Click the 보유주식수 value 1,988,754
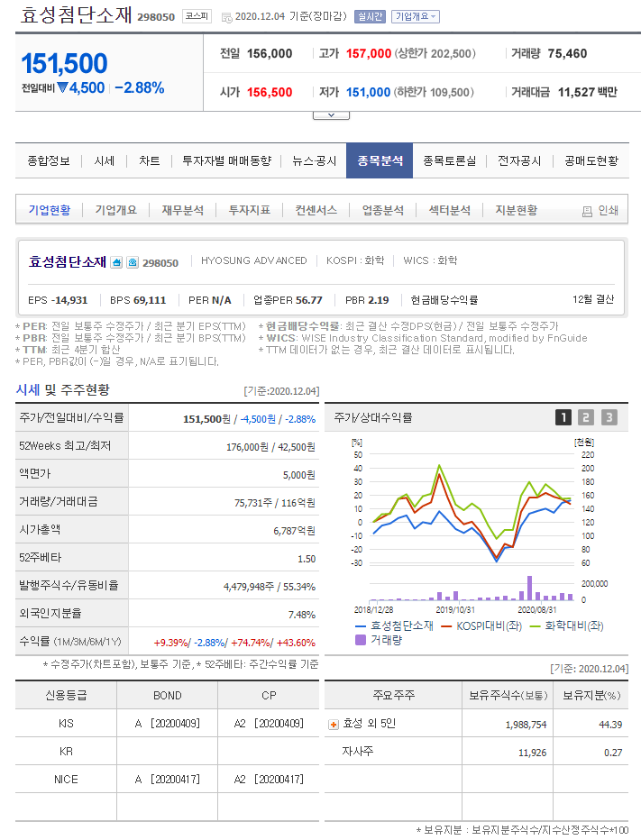 point(526,725)
